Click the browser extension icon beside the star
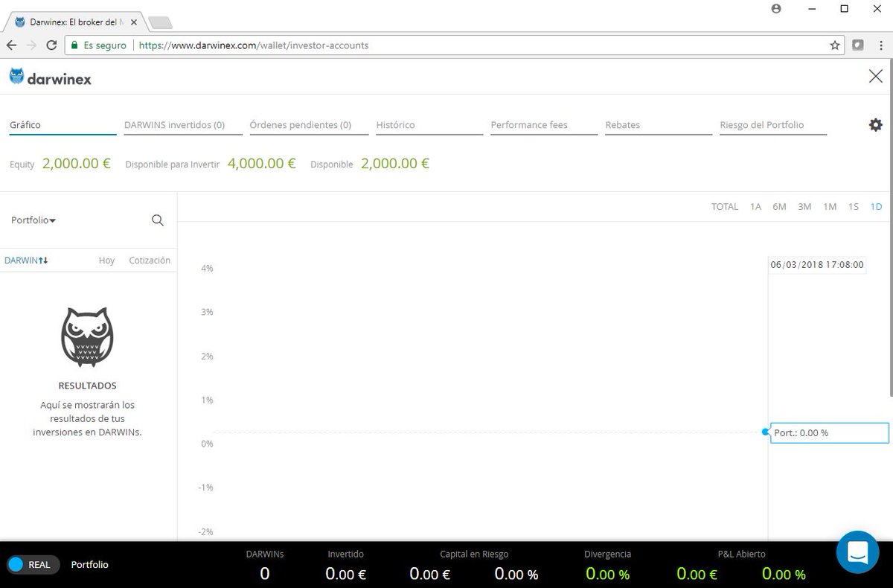The height and width of the screenshot is (588, 893). pyautogui.click(x=857, y=45)
